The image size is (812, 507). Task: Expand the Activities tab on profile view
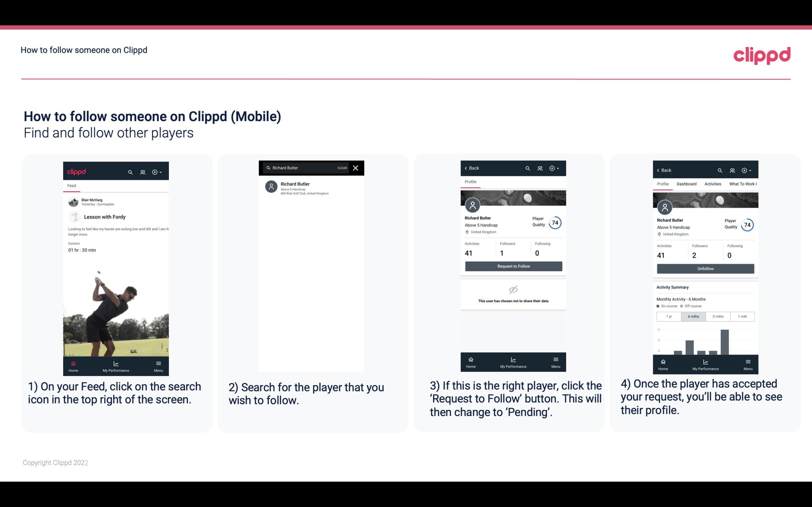712,183
